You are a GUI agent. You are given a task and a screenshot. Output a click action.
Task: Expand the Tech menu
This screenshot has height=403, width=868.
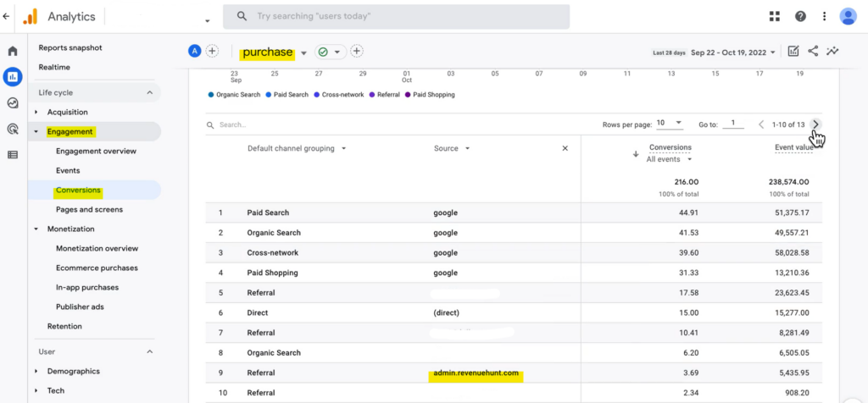[x=36, y=391]
